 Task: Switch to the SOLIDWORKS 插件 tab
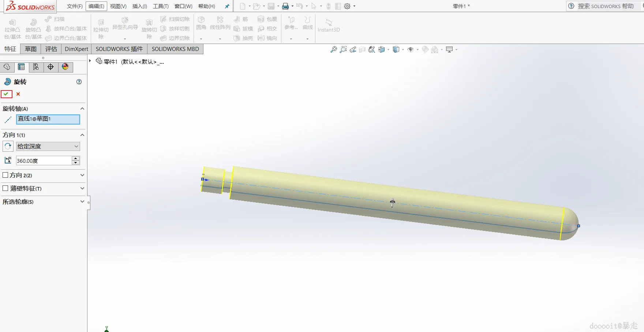tap(119, 49)
